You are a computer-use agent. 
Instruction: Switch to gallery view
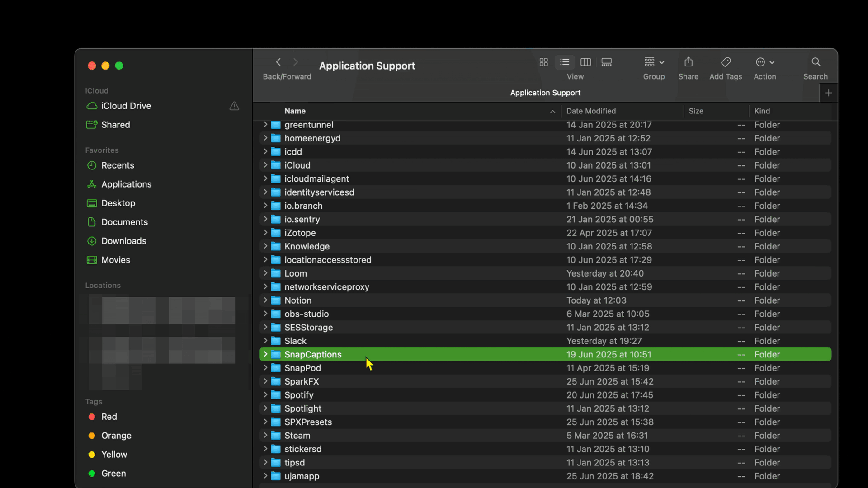tap(607, 62)
